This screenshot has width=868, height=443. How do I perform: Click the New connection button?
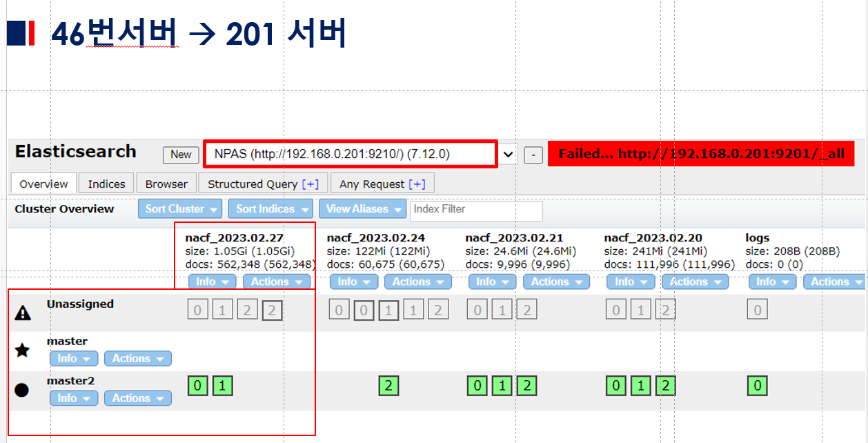point(181,155)
